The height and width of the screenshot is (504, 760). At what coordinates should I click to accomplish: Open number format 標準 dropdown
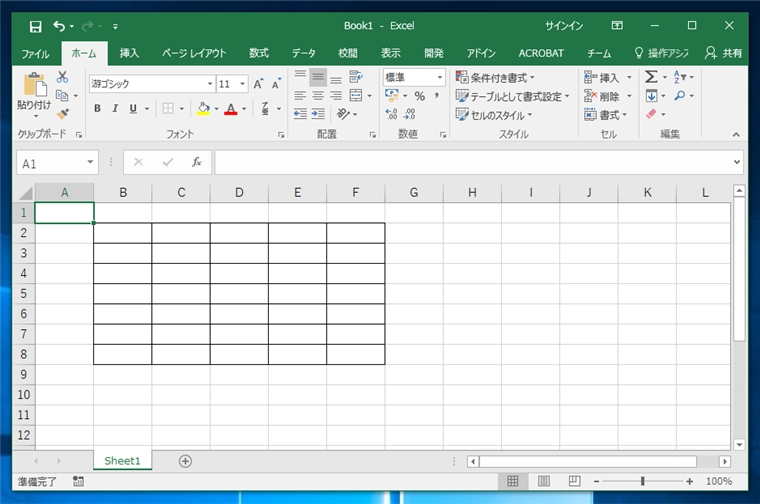(x=440, y=77)
